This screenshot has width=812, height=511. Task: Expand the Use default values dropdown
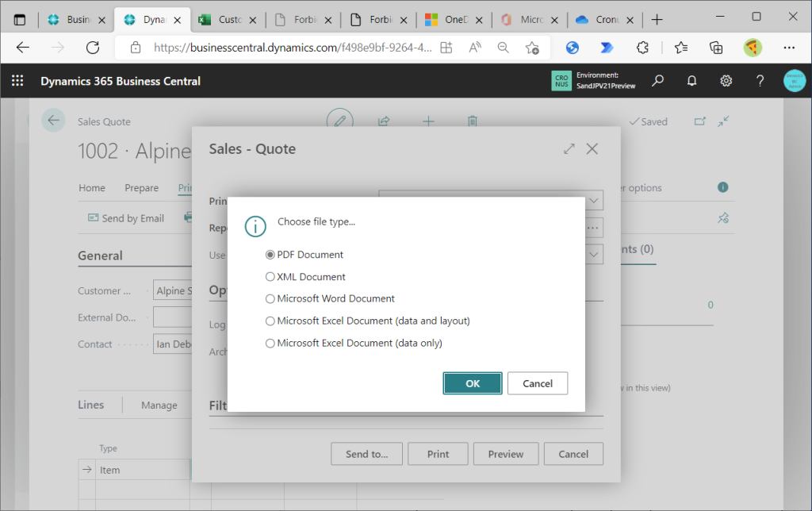pos(594,255)
